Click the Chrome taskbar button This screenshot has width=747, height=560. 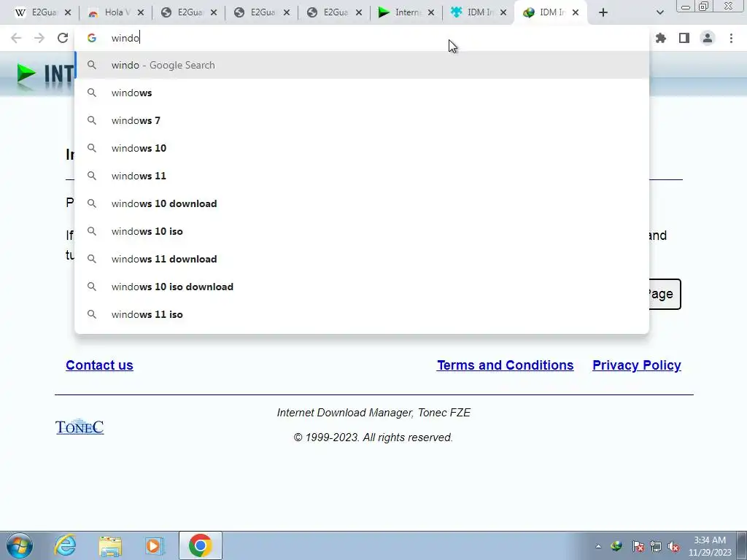click(201, 545)
